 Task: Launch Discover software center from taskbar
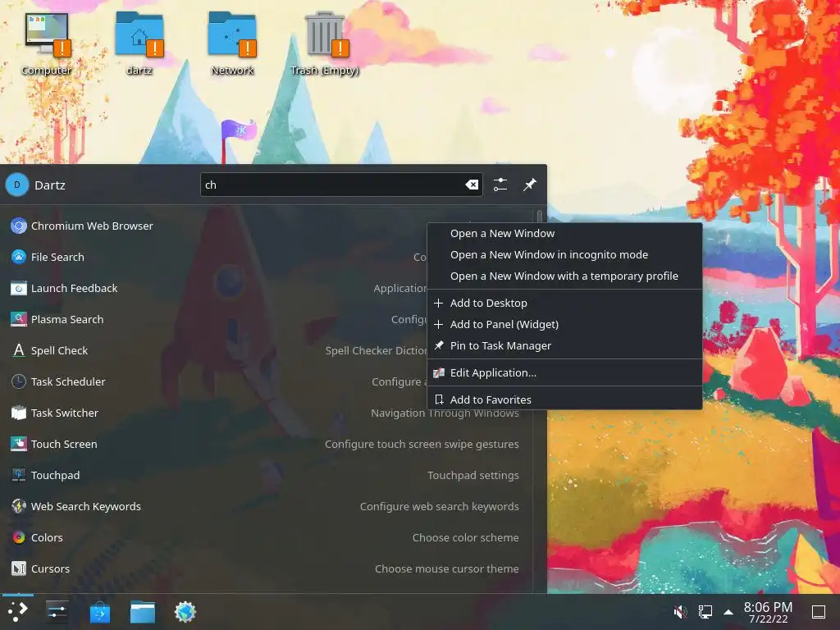(99, 612)
